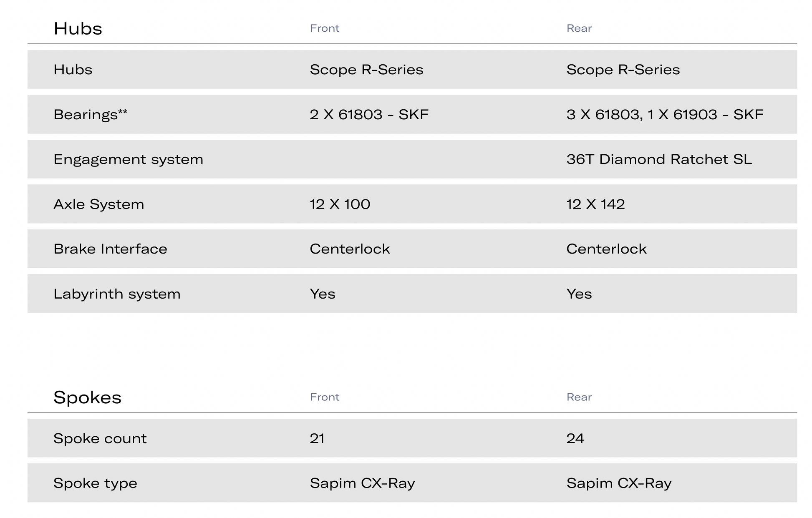The height and width of the screenshot is (518, 812).
Task: Click the Engagement system row label
Action: (128, 159)
